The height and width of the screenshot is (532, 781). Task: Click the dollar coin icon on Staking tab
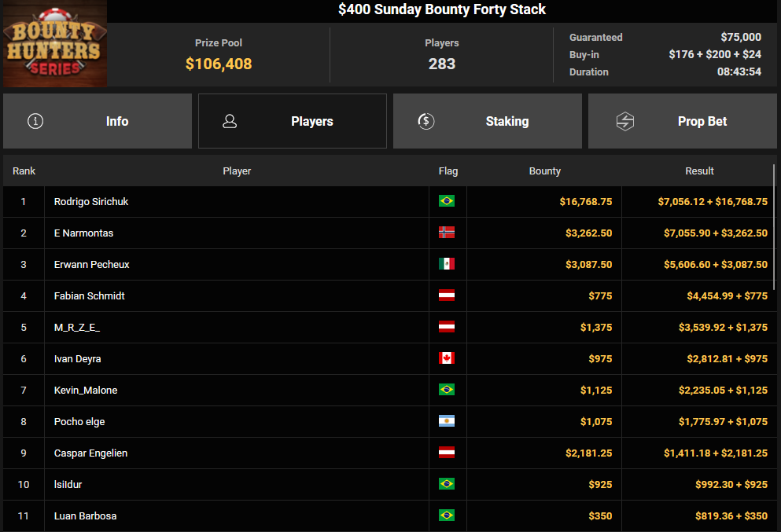tap(425, 121)
